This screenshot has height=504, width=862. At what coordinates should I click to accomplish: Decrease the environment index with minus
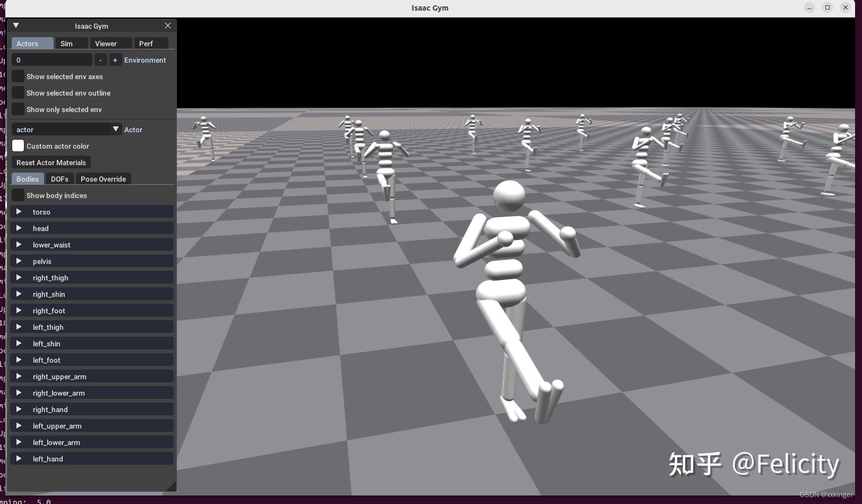pos(100,60)
